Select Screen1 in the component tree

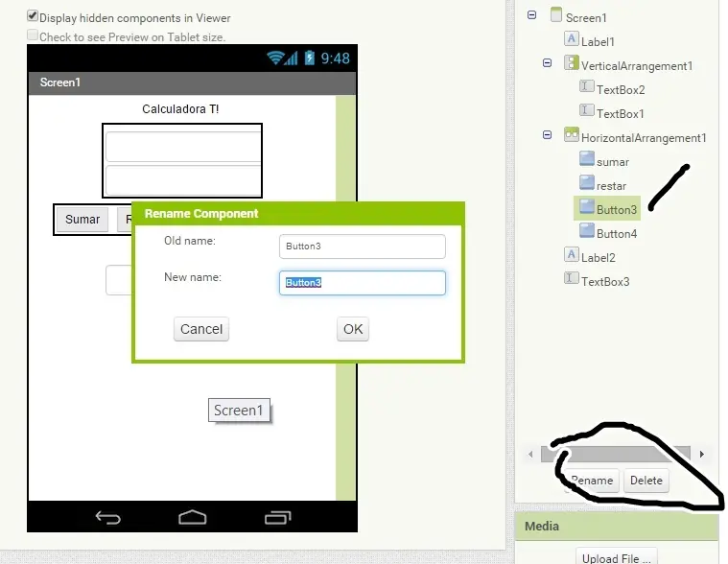[x=586, y=17]
